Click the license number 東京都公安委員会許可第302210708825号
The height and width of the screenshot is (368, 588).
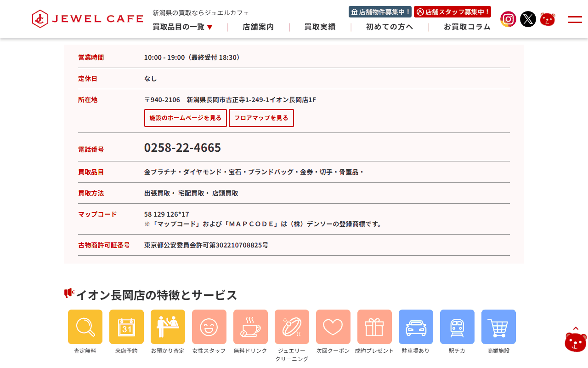206,245
